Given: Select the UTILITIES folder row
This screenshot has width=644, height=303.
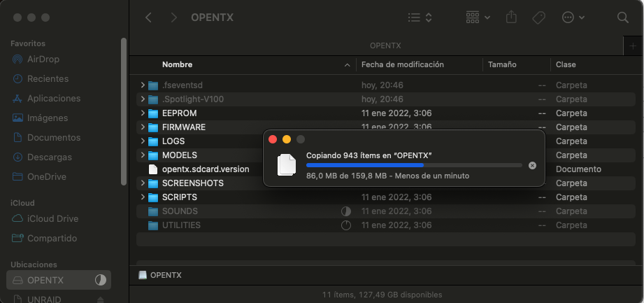Looking at the screenshot, I should click(386, 225).
